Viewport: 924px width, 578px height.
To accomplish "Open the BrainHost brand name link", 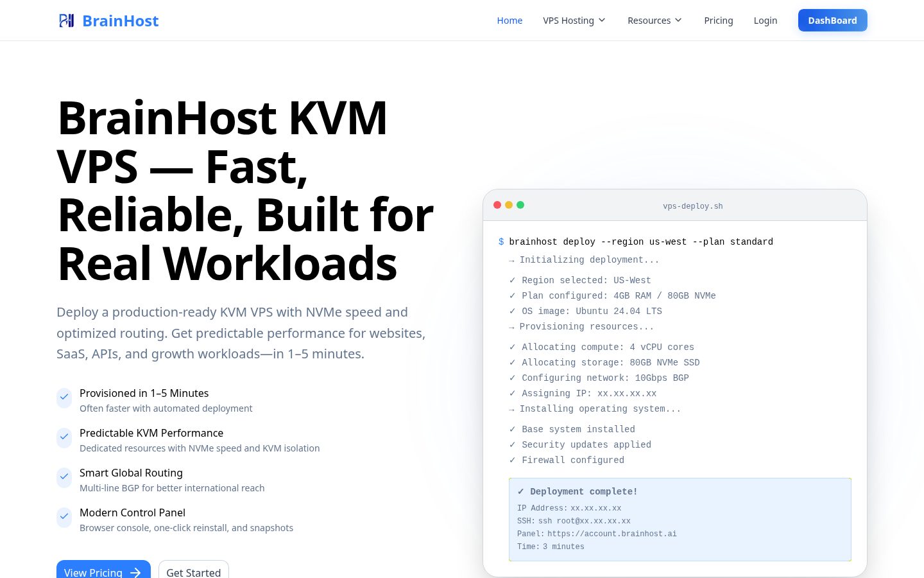I will (120, 21).
